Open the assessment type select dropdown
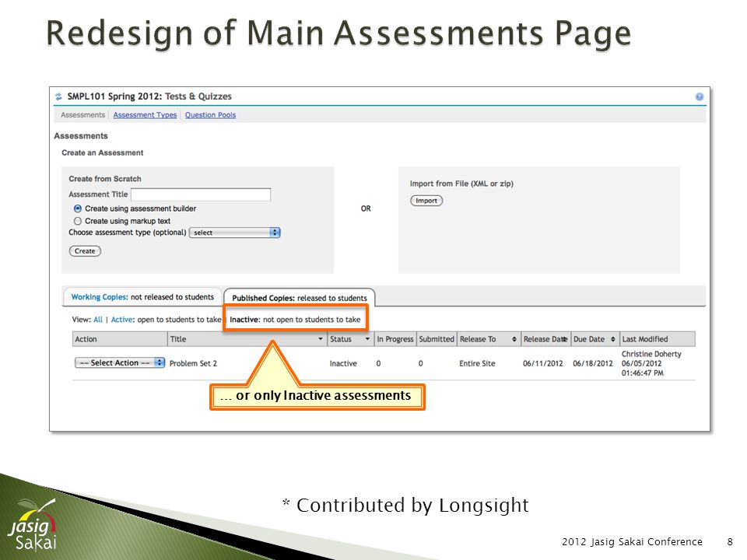The height and width of the screenshot is (560, 747). click(x=235, y=233)
